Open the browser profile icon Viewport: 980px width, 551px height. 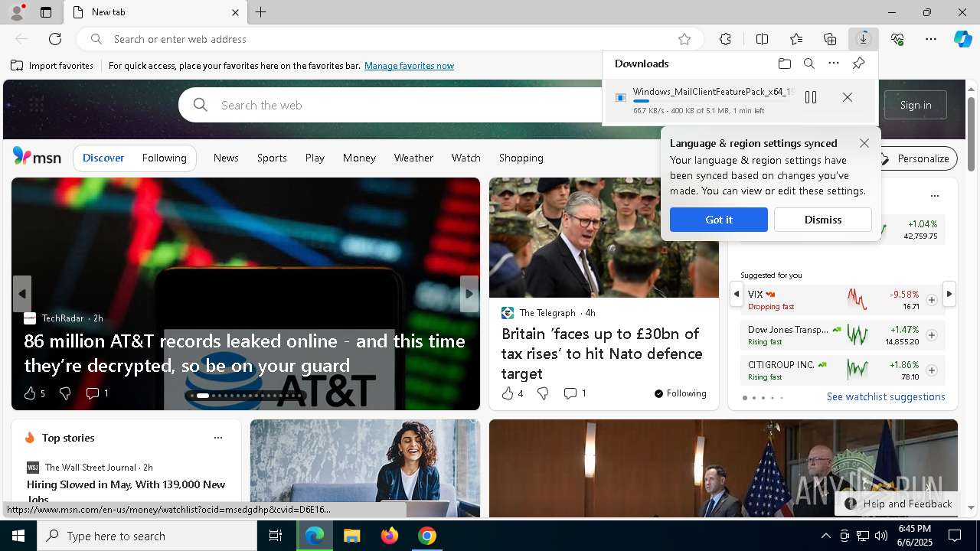(16, 12)
